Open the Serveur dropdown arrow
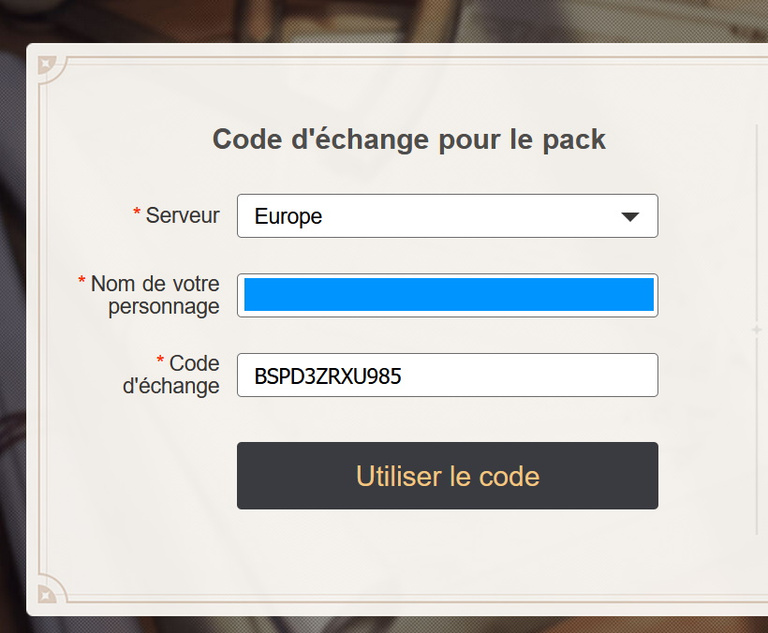768x633 pixels. (x=630, y=217)
